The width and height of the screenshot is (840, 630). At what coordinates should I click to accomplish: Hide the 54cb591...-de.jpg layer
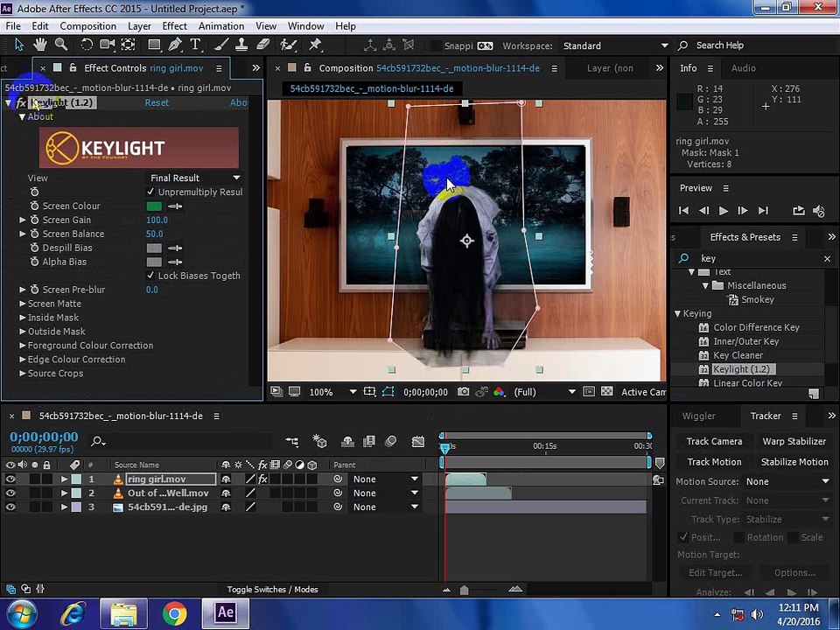(x=10, y=507)
